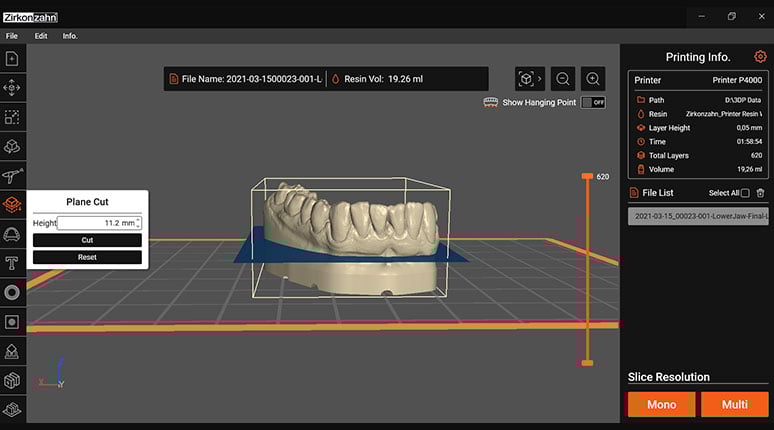The height and width of the screenshot is (430, 774).
Task: Zoom in on the 3D viewport
Action: [593, 79]
